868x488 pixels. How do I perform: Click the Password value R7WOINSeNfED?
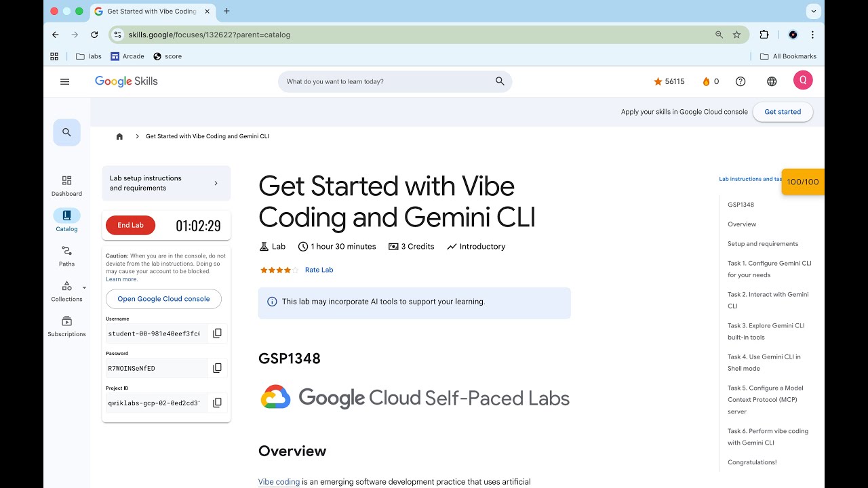click(132, 368)
